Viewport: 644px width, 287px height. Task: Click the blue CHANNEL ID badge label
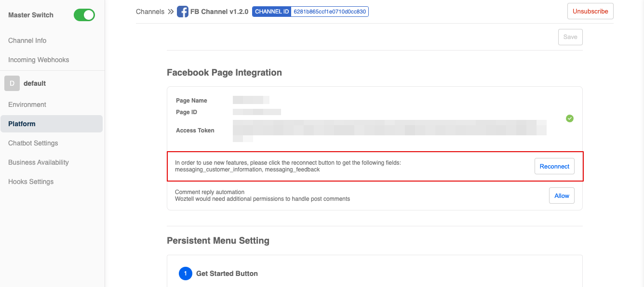272,12
